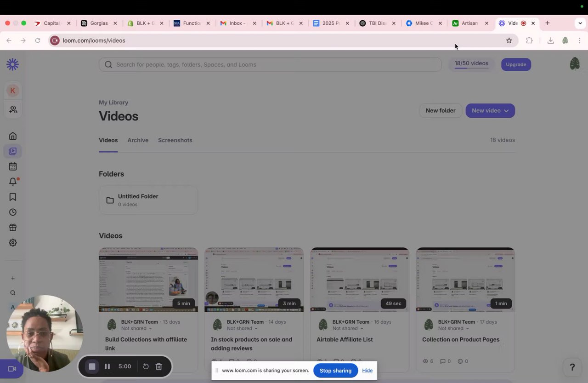Image resolution: width=588 pixels, height=383 pixels.
Task: Click the Loom search field
Action: pos(270,64)
